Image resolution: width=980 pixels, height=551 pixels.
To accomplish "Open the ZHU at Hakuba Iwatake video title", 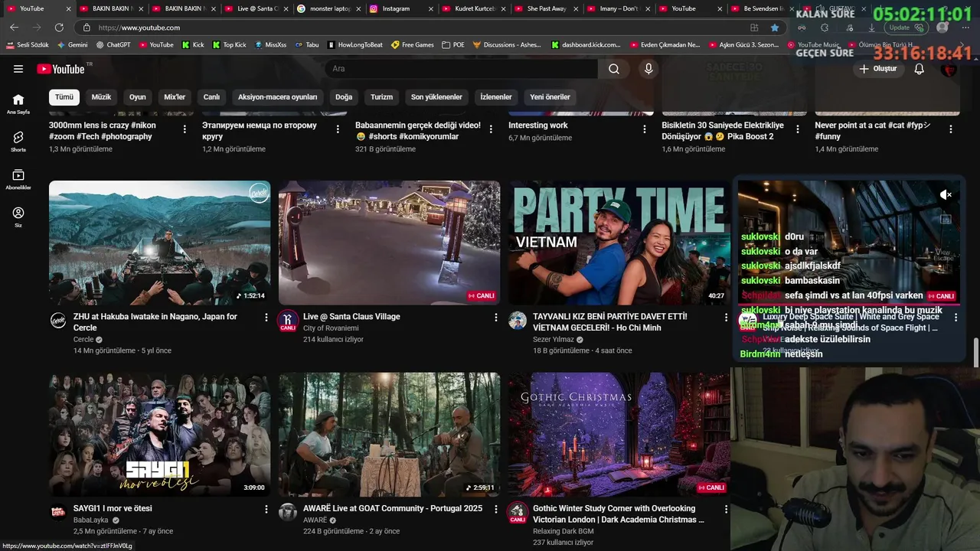I will click(x=155, y=322).
